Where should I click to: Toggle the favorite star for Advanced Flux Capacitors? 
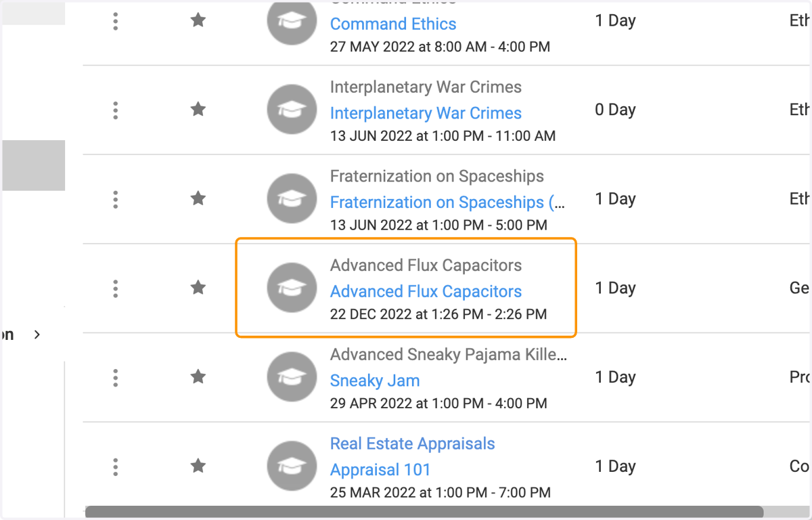click(x=198, y=288)
